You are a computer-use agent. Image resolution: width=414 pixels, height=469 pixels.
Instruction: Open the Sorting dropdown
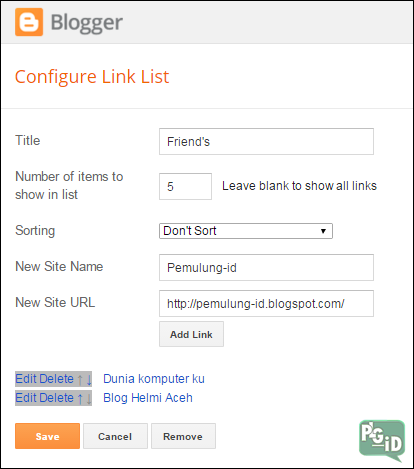click(x=246, y=231)
